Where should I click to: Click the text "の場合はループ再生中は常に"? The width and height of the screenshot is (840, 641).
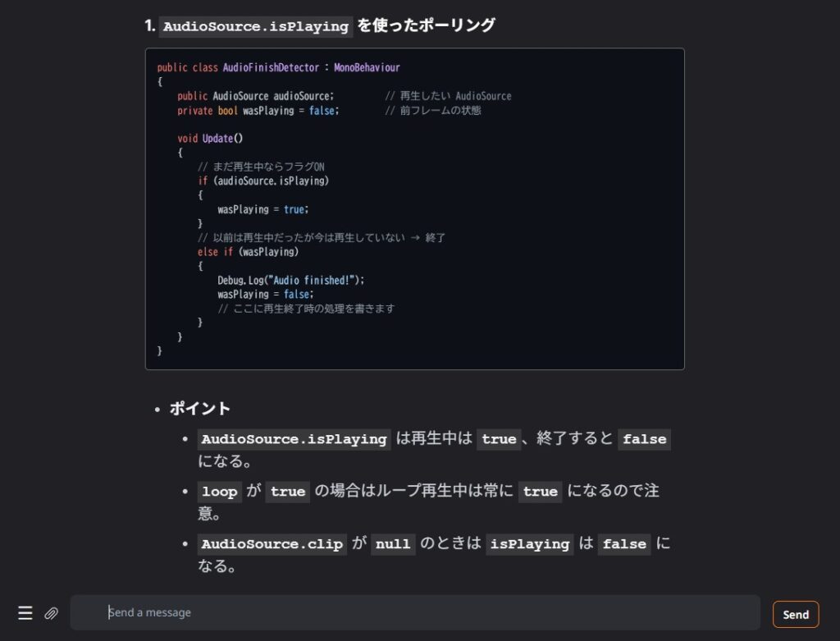[413, 491]
